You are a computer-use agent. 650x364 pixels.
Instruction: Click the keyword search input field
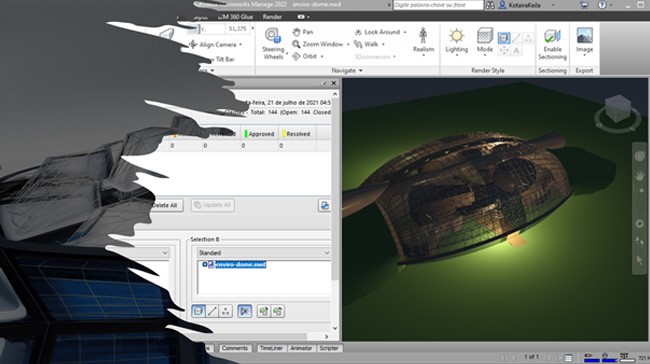(438, 5)
